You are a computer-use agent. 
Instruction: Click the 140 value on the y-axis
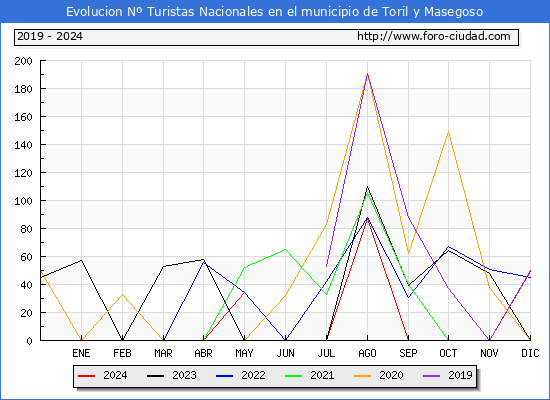point(24,145)
